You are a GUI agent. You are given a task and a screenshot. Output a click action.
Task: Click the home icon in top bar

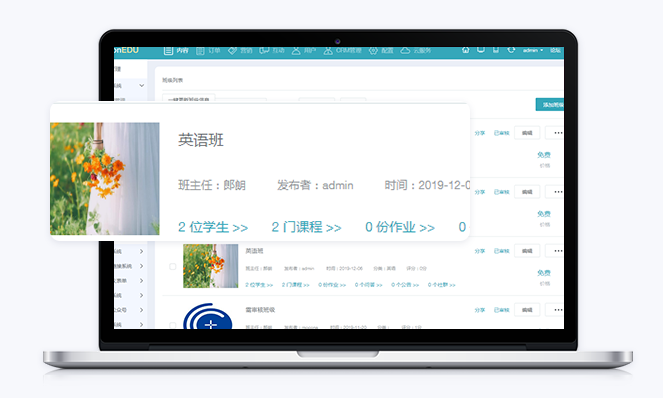pyautogui.click(x=466, y=50)
